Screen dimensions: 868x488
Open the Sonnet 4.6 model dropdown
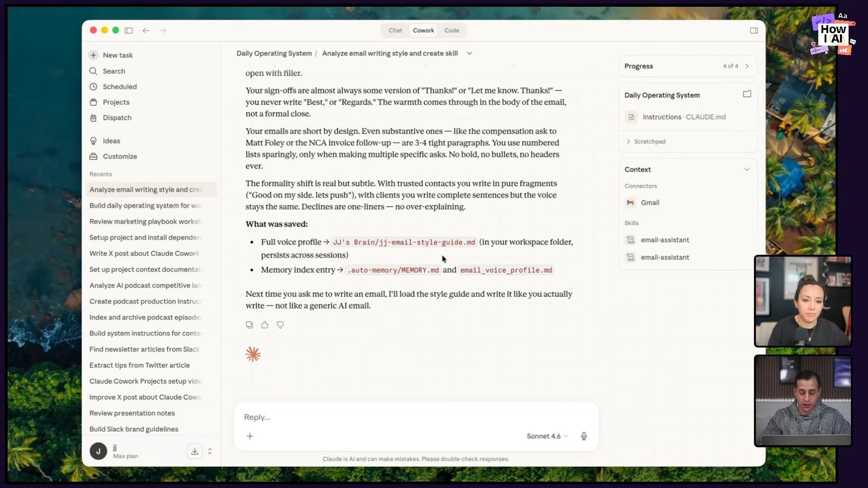(547, 436)
